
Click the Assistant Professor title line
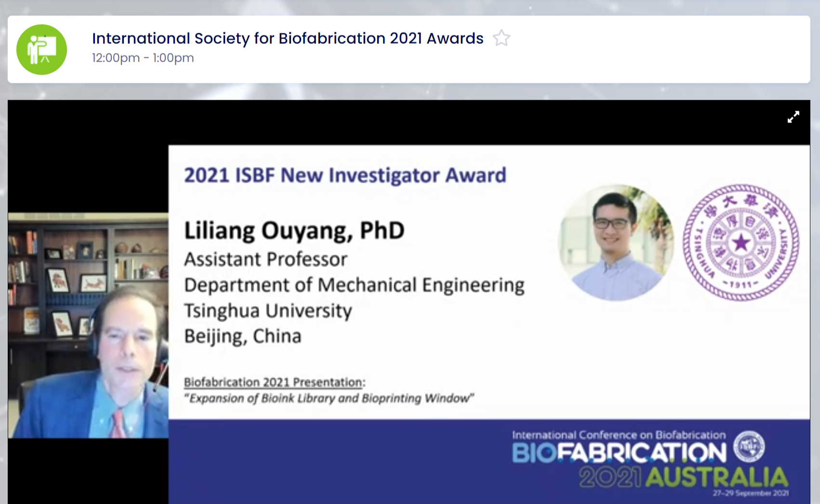pos(265,259)
